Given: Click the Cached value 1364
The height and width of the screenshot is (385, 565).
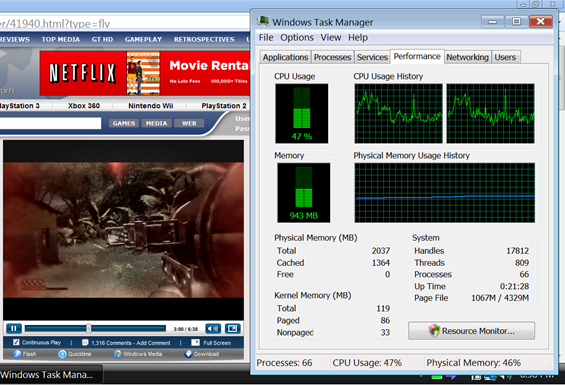Looking at the screenshot, I should coord(381,263).
